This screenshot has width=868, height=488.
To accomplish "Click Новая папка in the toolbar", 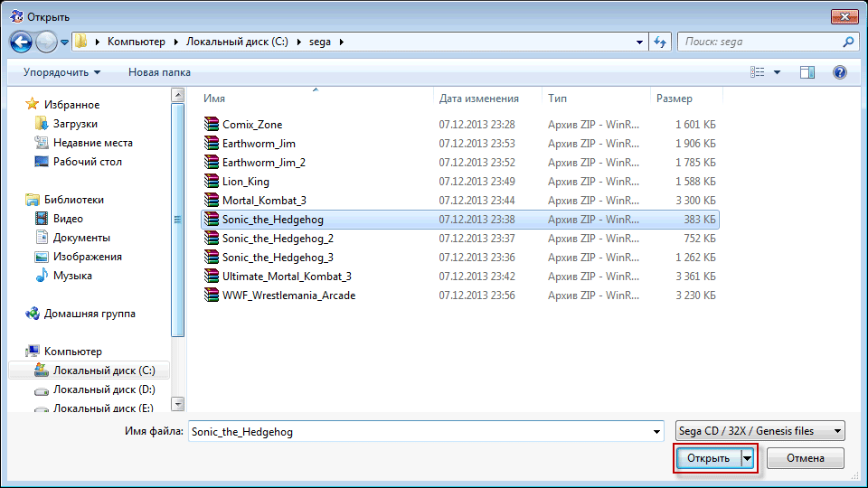I will click(x=159, y=72).
